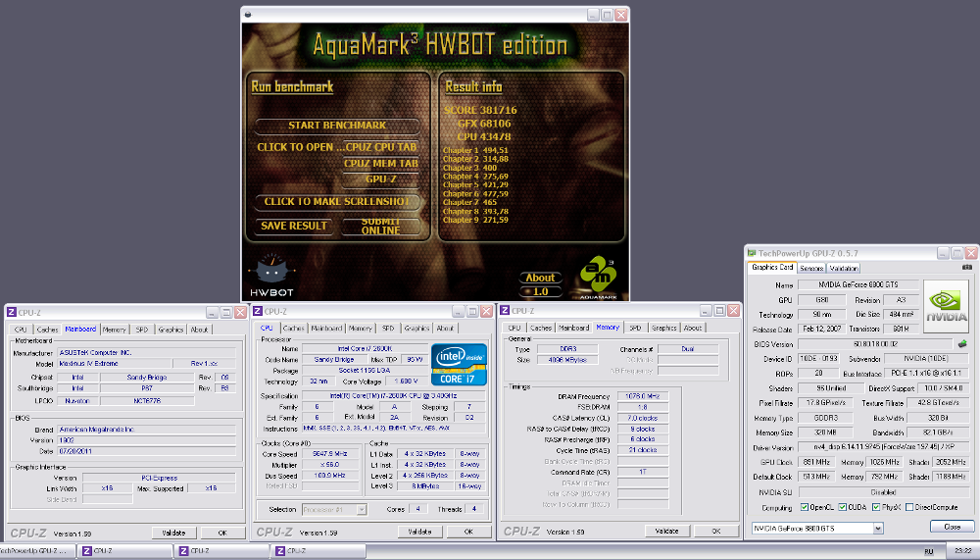Toggle DirectCompute checkbox in GPU-Z

coord(909,507)
